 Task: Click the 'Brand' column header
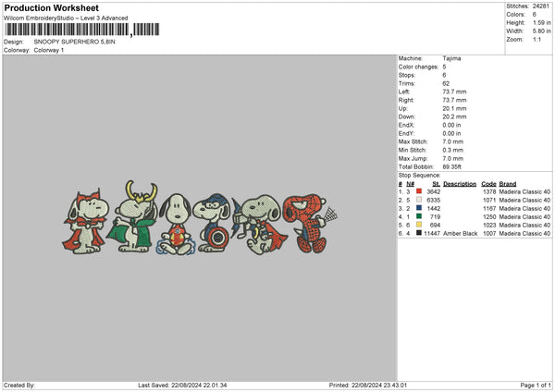[508, 184]
